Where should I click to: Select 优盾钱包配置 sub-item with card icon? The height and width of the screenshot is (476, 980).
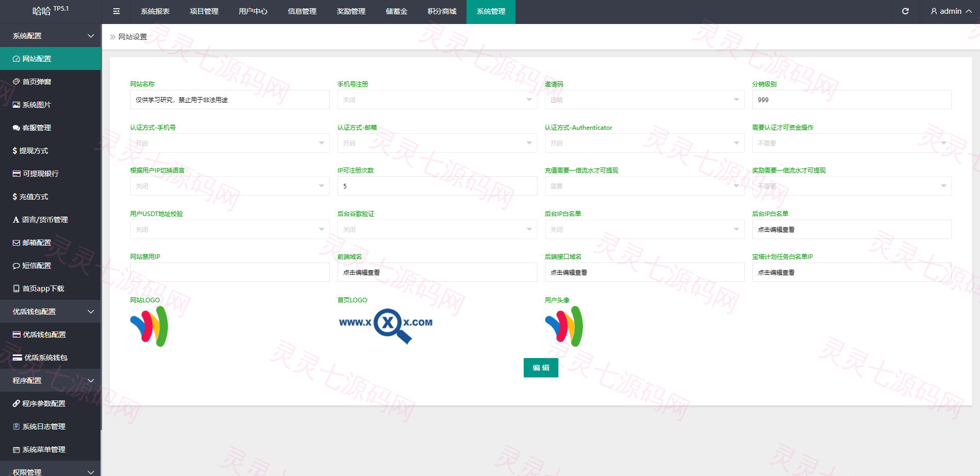point(51,335)
